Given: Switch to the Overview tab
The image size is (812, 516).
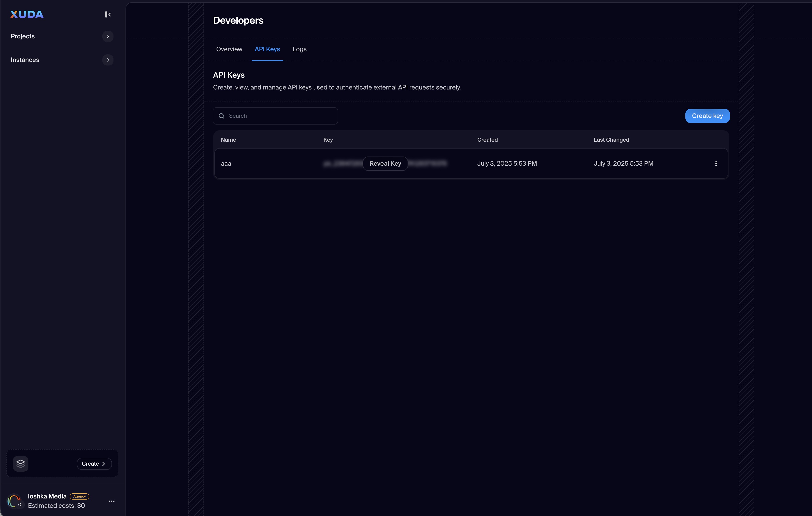Looking at the screenshot, I should coord(229,49).
